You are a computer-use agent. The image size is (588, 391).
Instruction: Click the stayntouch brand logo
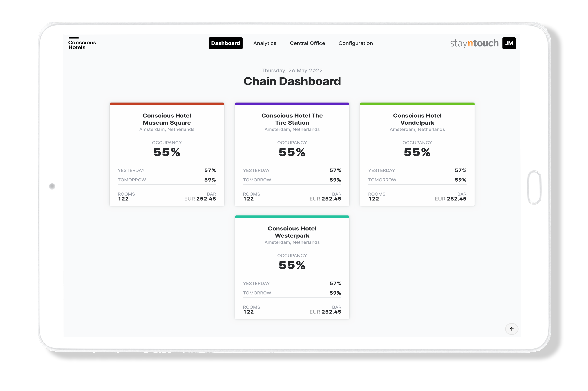click(x=474, y=43)
